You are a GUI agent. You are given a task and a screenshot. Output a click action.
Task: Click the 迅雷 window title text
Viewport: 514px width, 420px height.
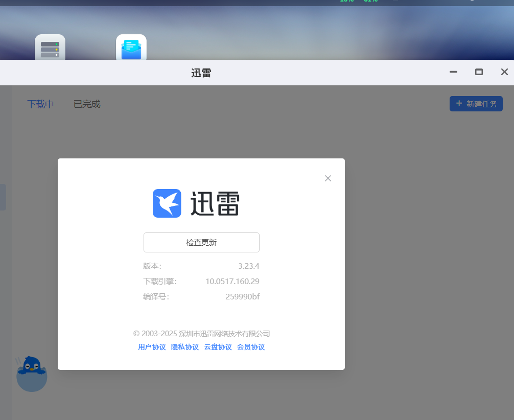click(x=201, y=73)
